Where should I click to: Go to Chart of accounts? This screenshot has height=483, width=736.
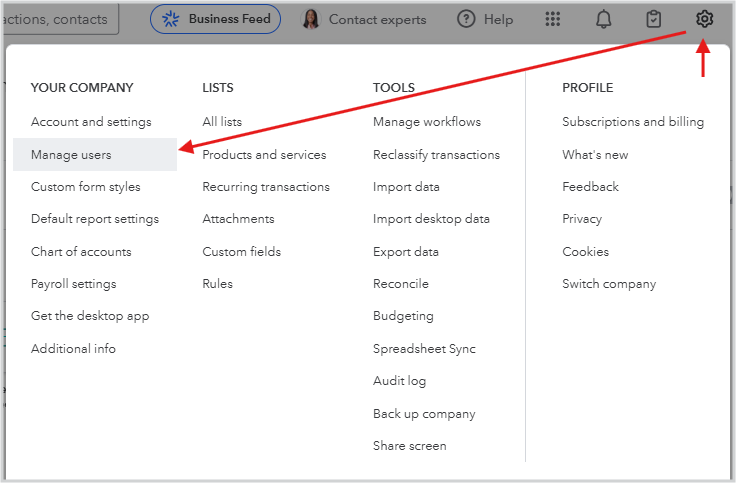[81, 252]
